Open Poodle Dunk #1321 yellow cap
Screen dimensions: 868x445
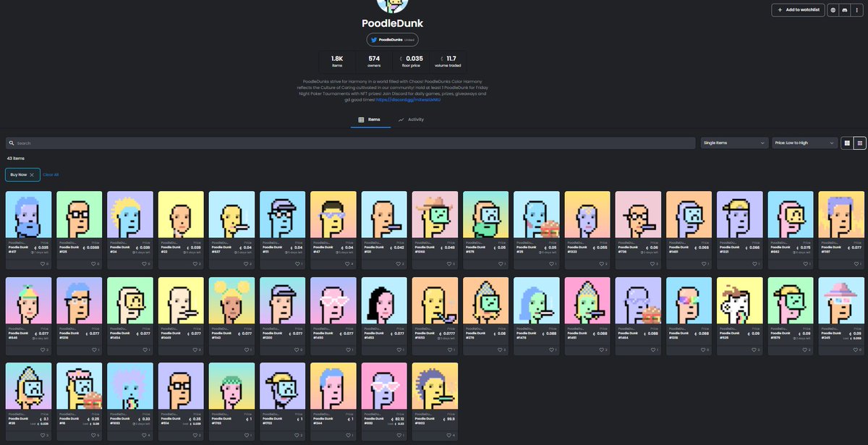(x=740, y=214)
